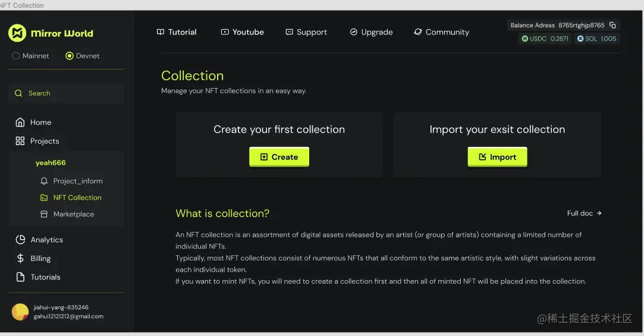Click the Import your exsit collection text
644x336 pixels.
click(x=497, y=130)
